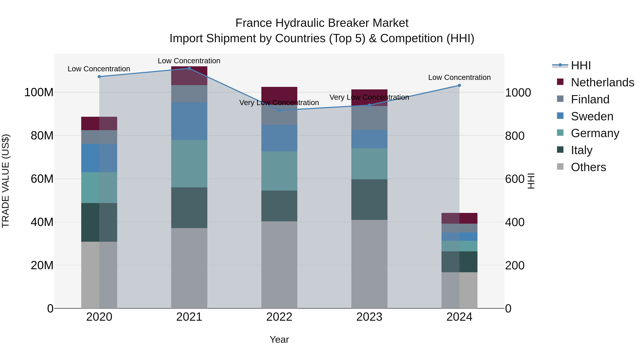
Task: Select the 2024 x-axis year label
Action: tap(459, 317)
